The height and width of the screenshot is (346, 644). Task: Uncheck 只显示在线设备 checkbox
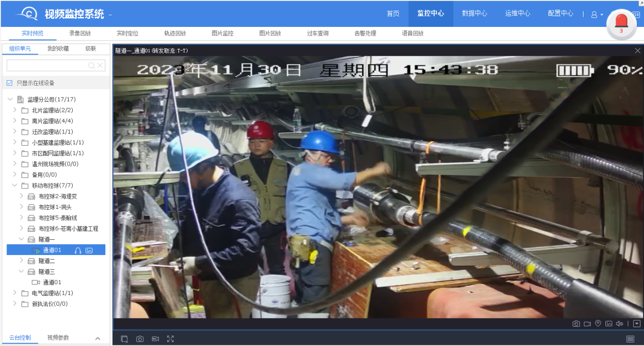click(x=10, y=83)
